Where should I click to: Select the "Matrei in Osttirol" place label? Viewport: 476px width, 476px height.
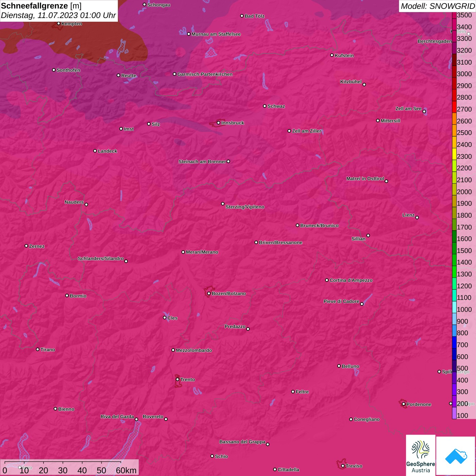365,178
